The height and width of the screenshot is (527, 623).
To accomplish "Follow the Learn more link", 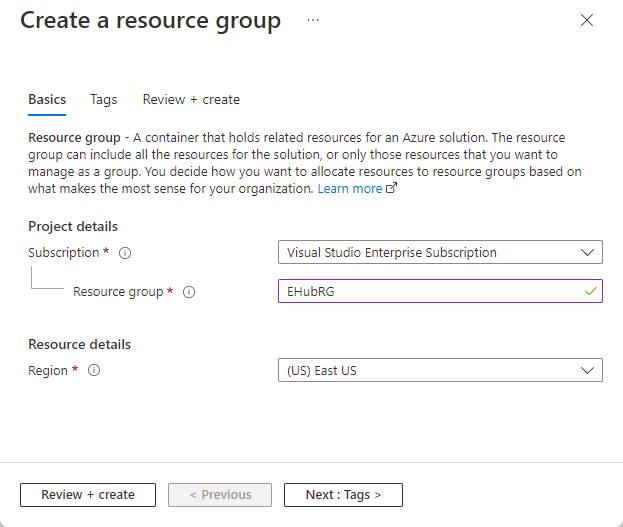I will (x=349, y=189).
